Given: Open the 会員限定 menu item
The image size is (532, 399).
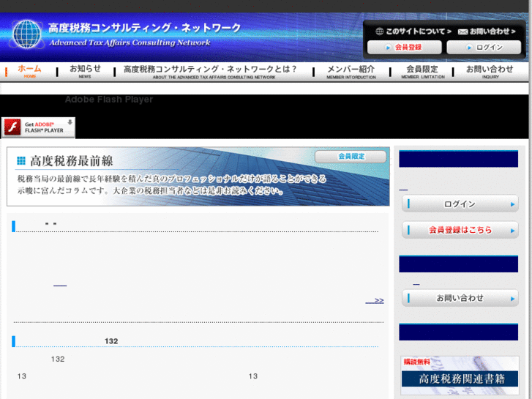Looking at the screenshot, I should (422, 72).
